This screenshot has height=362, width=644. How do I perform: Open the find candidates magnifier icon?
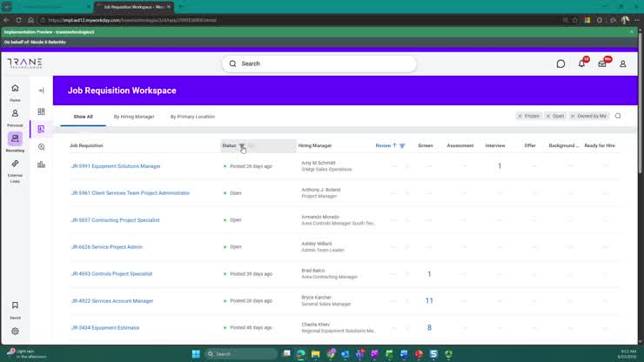(41, 147)
